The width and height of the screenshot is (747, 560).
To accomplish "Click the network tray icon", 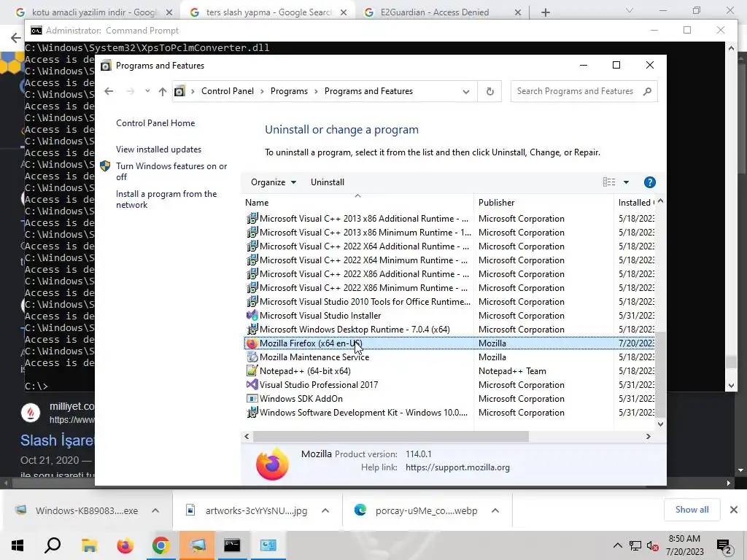I will [635, 546].
